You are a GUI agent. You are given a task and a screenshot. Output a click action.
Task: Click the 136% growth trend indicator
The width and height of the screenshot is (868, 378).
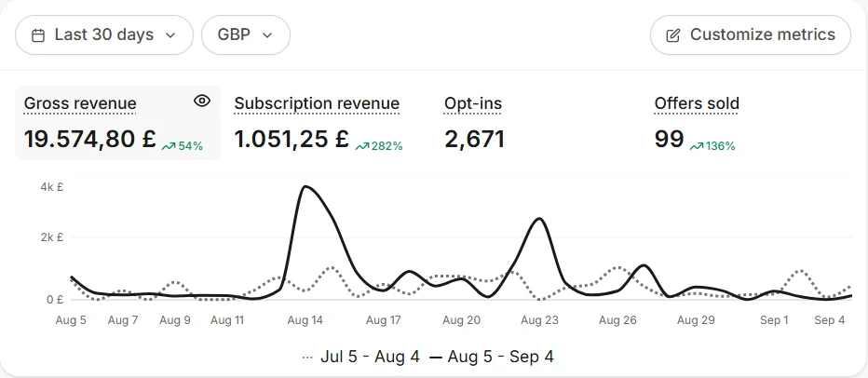coord(712,146)
